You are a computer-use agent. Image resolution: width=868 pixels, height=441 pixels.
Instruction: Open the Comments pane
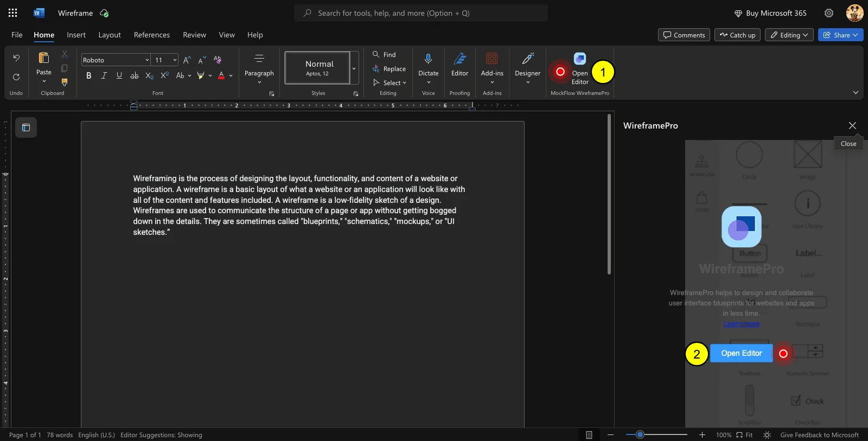(684, 35)
